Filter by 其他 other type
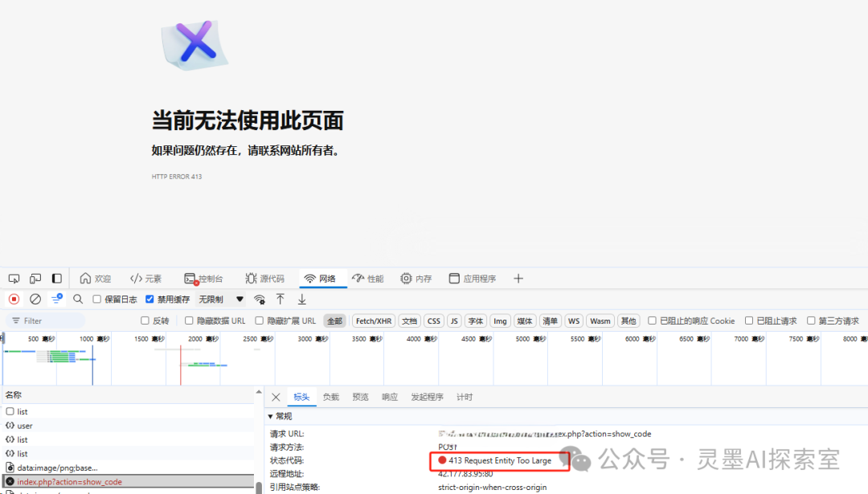 (x=628, y=320)
